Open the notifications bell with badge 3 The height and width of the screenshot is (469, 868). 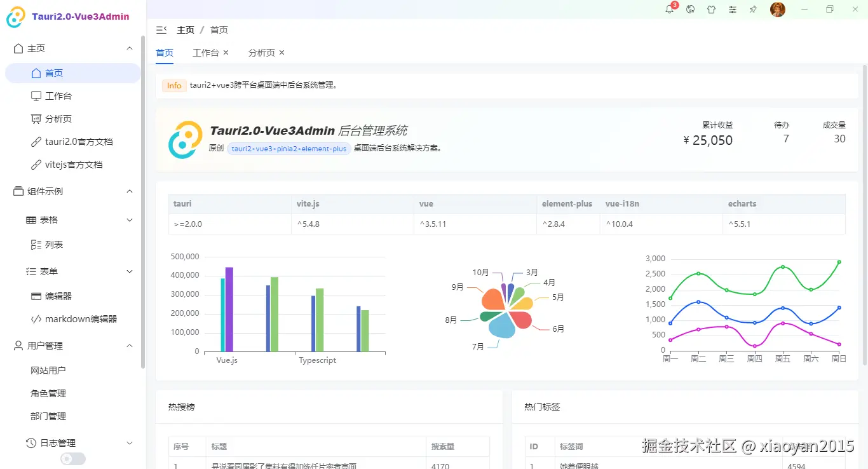[669, 10]
